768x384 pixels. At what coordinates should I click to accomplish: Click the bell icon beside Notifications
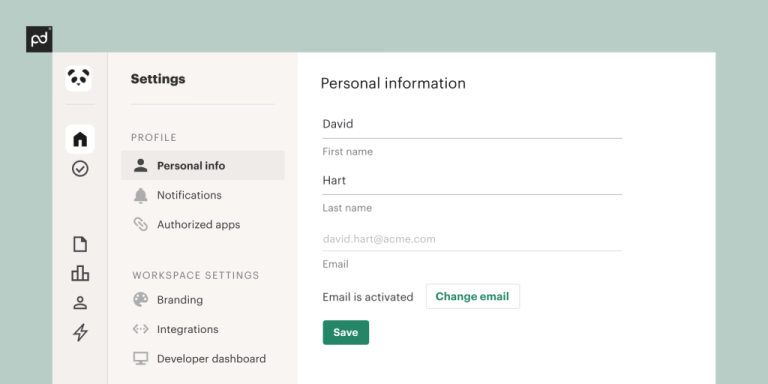tap(141, 195)
